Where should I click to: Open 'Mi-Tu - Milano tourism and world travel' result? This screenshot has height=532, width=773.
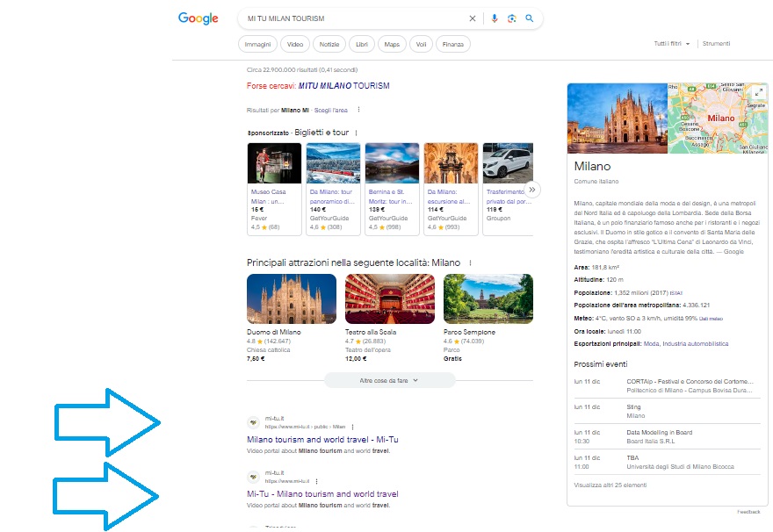tap(322, 493)
